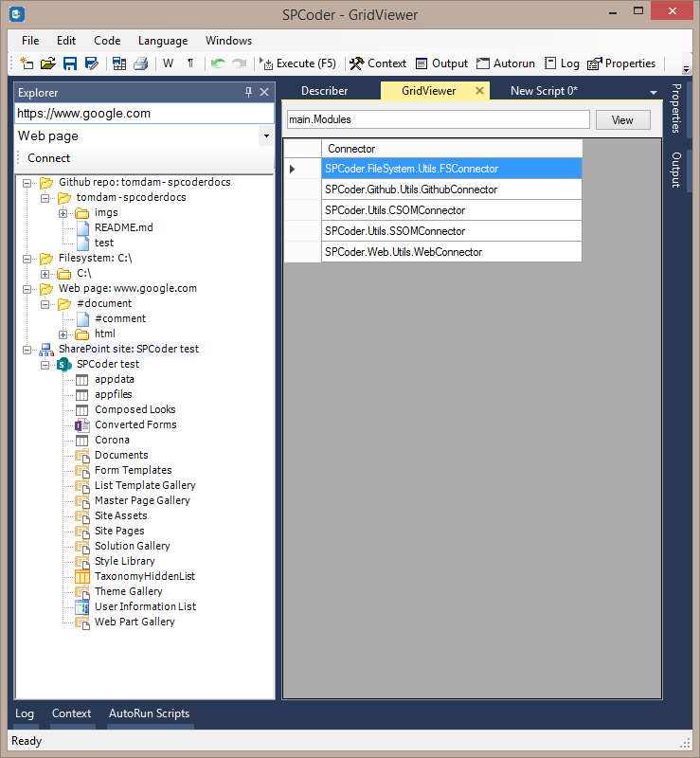Open the Context toolbar button
Screen dimensions: 700x758
(x=378, y=63)
